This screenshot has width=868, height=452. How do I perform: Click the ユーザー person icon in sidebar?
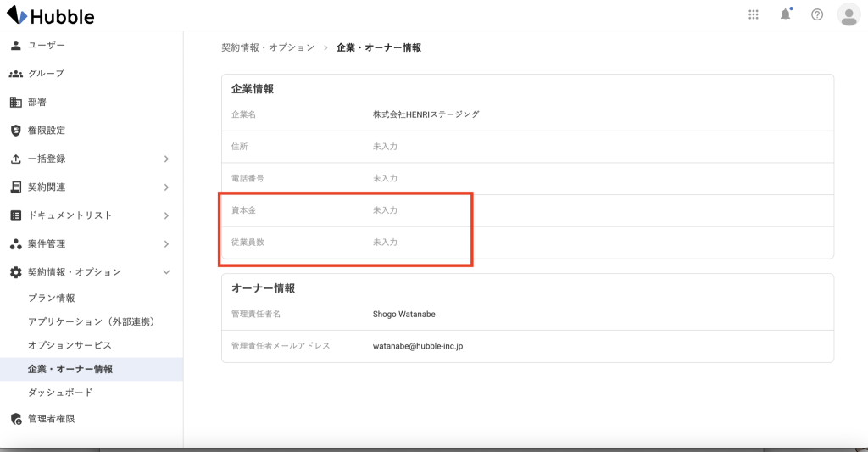click(x=15, y=45)
